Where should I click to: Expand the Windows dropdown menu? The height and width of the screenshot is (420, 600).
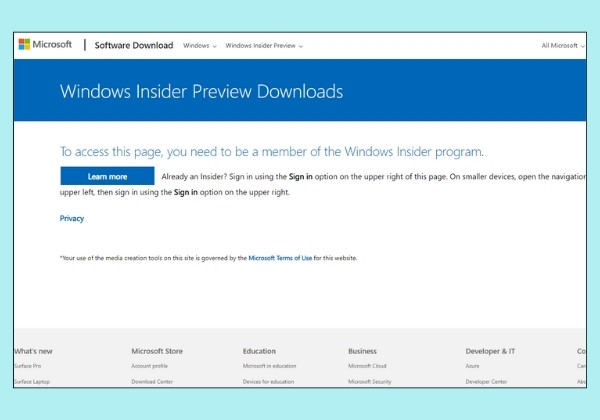(200, 46)
